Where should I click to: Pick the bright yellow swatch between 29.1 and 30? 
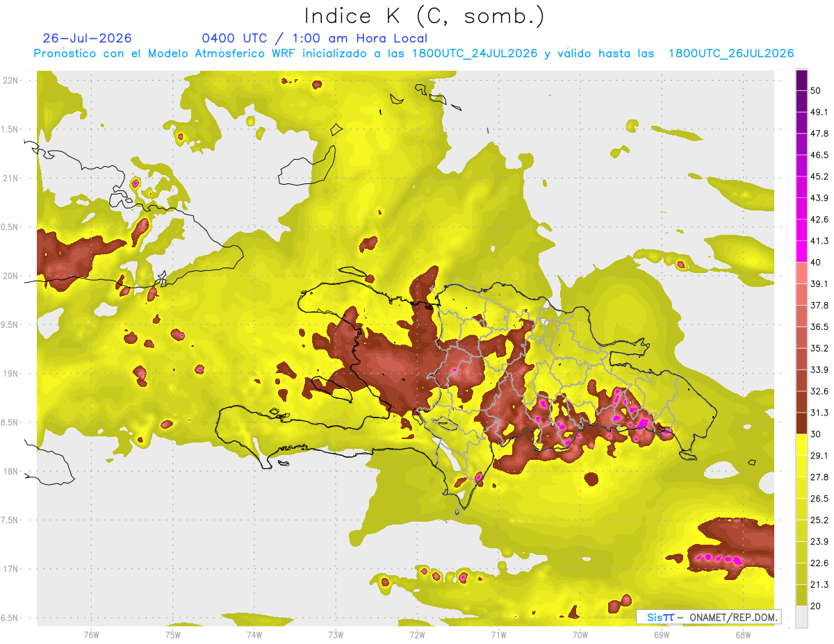tap(801, 445)
